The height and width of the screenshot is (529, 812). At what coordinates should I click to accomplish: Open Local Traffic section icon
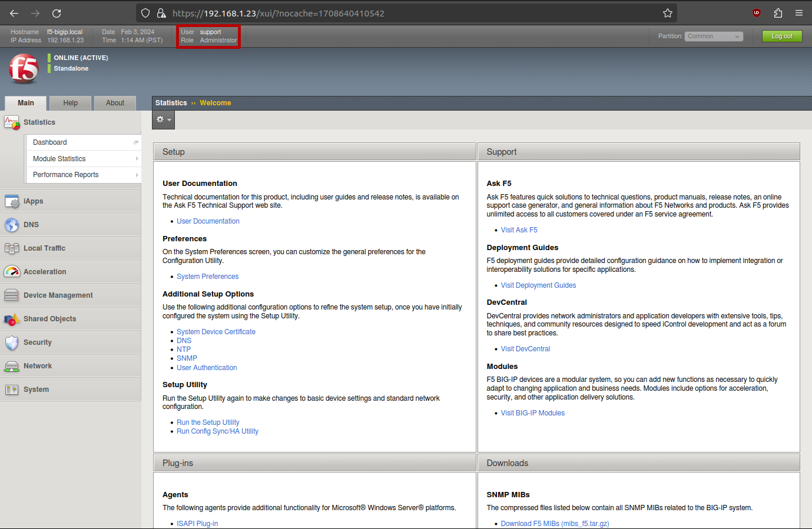(12, 249)
